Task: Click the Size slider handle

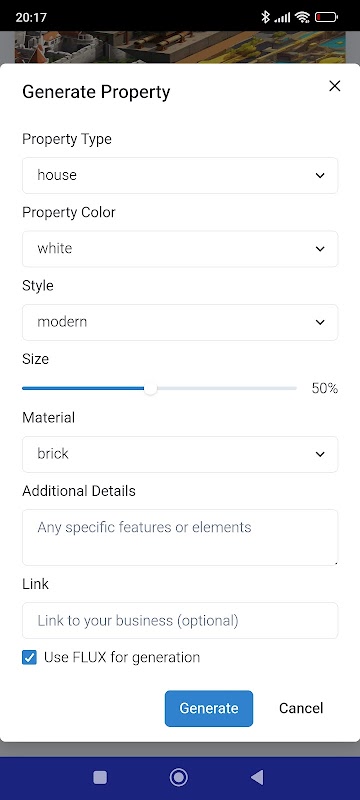Action: pyautogui.click(x=150, y=388)
